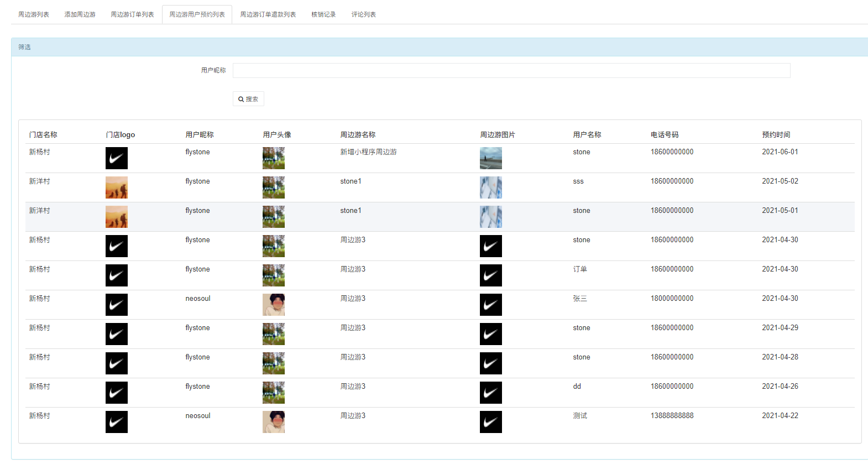868x464 pixels.
Task: Click tour image in 张三 row
Action: click(x=491, y=305)
